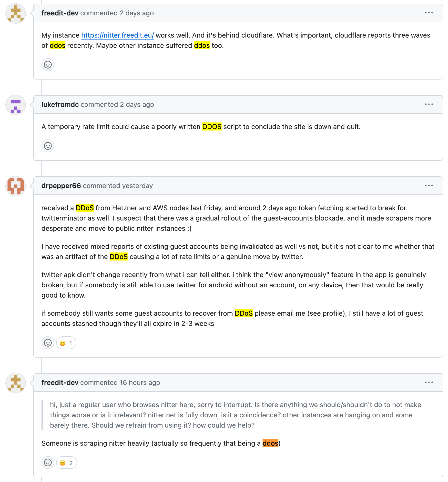Add emoji reaction to lukefromdc's comment
The width and height of the screenshot is (448, 482).
48,146
